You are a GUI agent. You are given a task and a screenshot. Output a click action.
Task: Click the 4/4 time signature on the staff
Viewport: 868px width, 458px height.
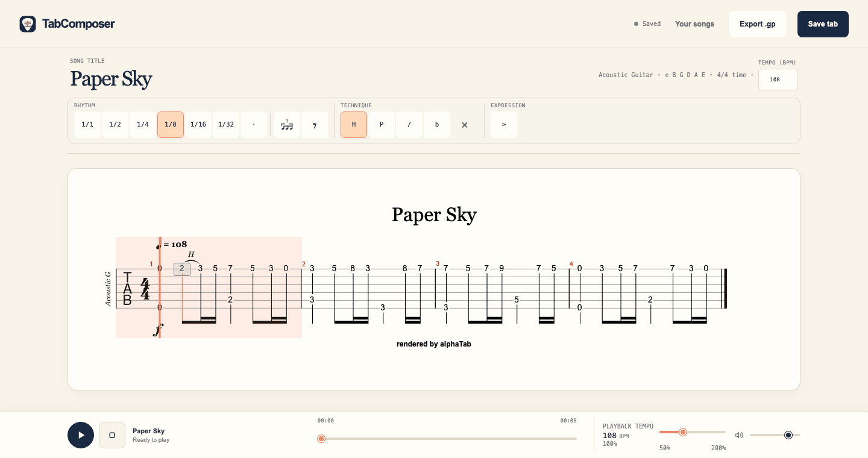(145, 289)
